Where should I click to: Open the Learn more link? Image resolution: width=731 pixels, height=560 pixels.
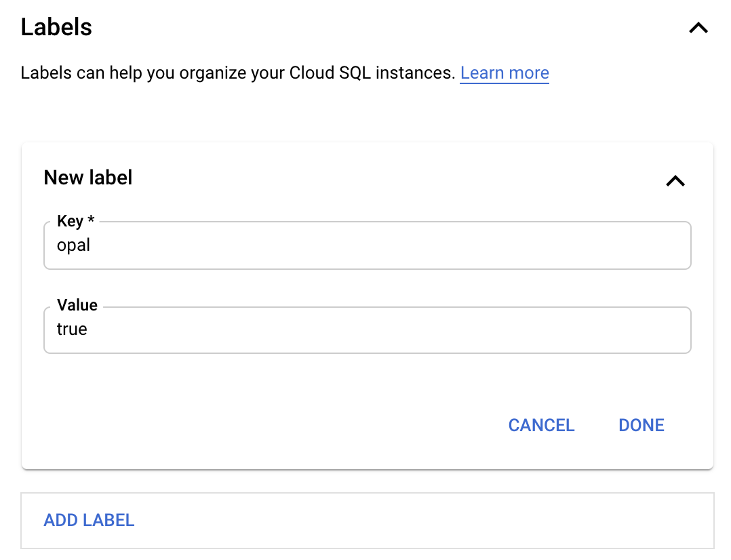[x=505, y=73]
